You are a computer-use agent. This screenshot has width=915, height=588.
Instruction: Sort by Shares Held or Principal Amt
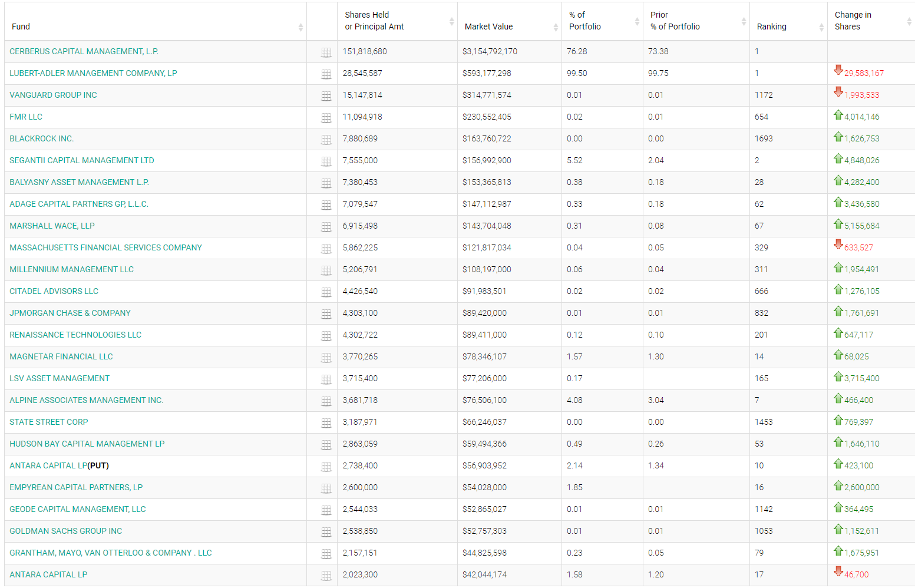coord(397,21)
